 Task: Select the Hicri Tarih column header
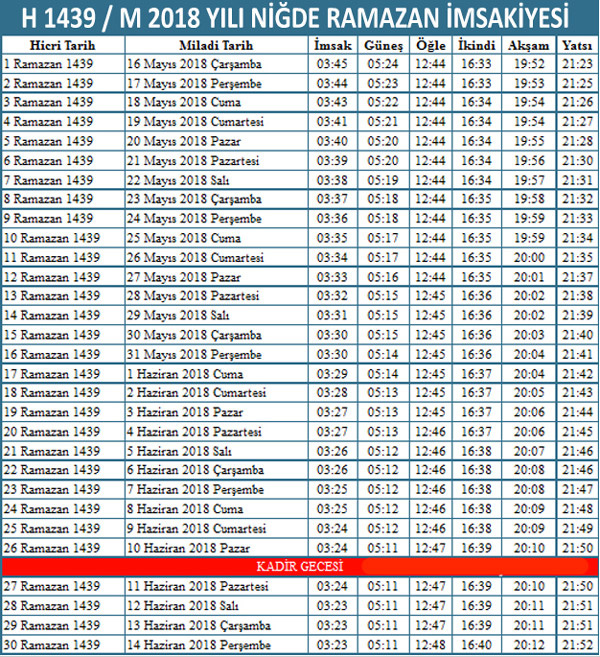59,46
